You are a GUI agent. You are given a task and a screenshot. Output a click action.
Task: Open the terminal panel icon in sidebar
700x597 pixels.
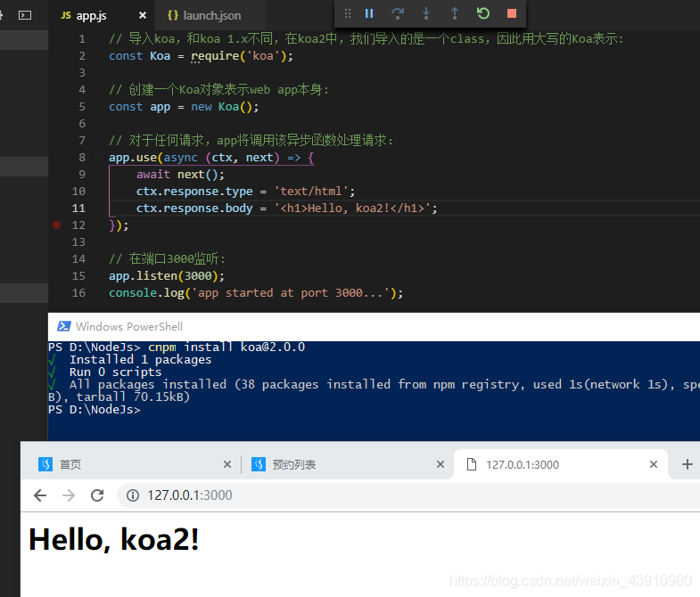(25, 15)
